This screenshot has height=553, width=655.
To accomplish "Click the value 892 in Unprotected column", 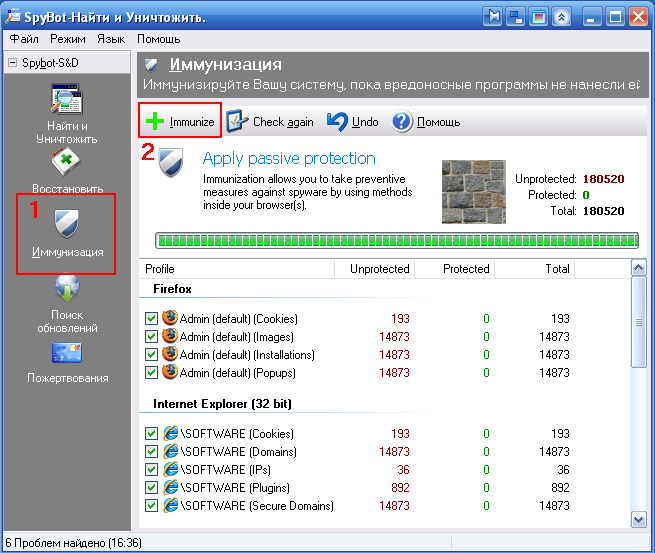I will pyautogui.click(x=400, y=487).
